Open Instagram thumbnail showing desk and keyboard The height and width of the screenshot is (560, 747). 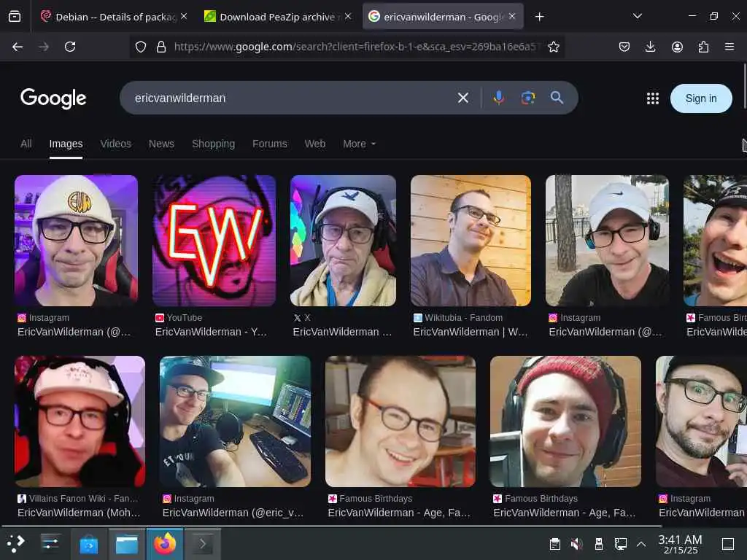[235, 421]
